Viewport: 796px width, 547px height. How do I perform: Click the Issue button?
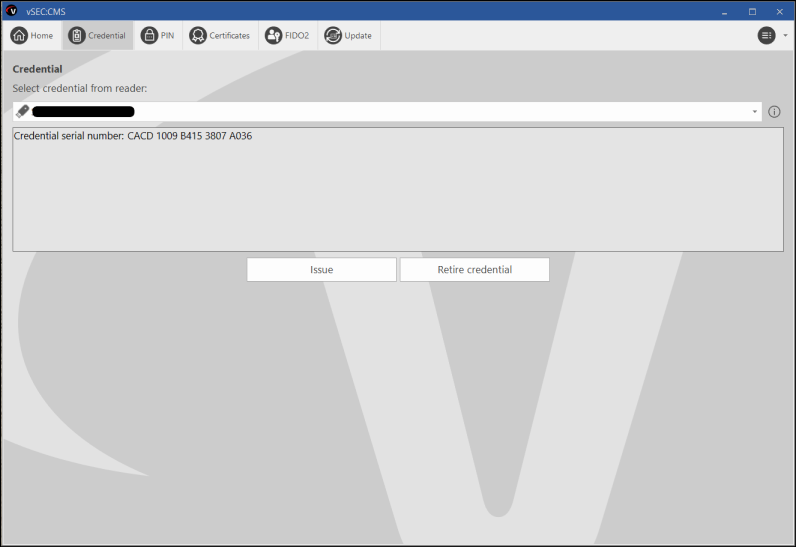click(321, 269)
